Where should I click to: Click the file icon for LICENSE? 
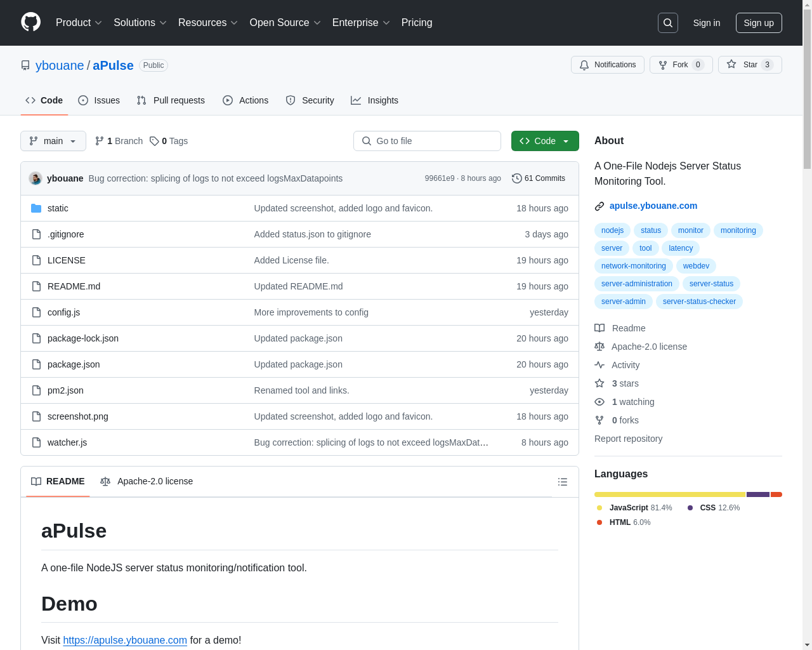pos(36,260)
